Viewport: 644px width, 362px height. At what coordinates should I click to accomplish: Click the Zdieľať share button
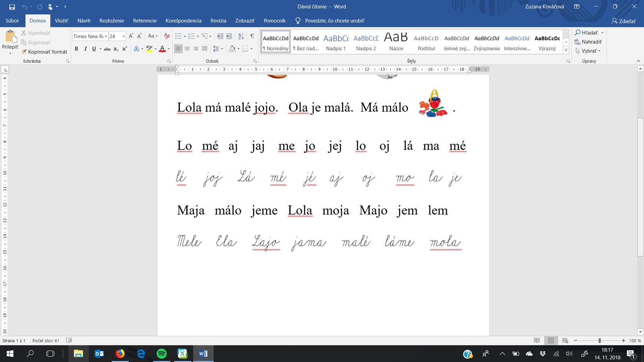tap(624, 21)
